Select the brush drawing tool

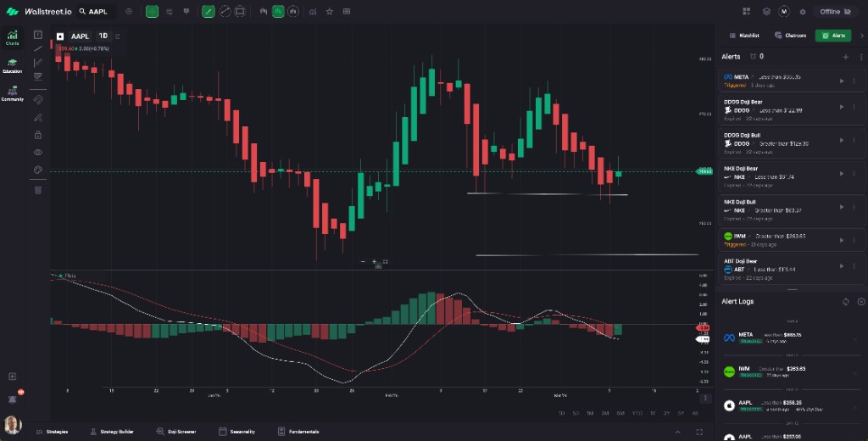[37, 117]
